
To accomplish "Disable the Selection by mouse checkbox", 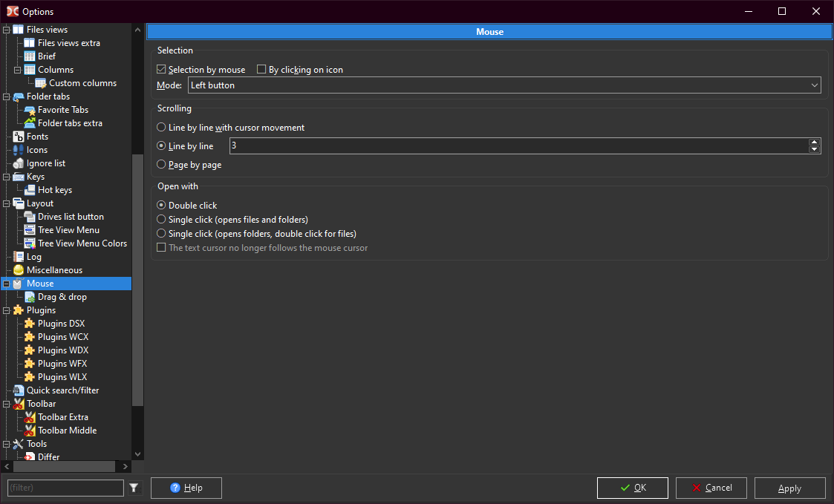I will (161, 70).
